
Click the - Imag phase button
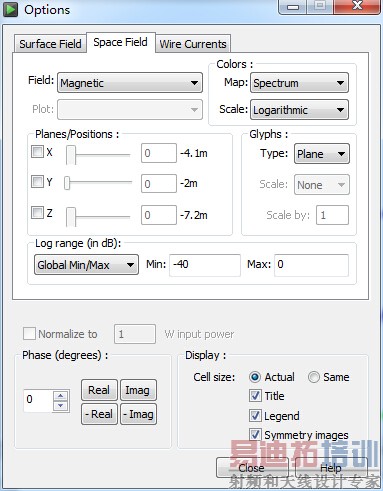tap(138, 414)
